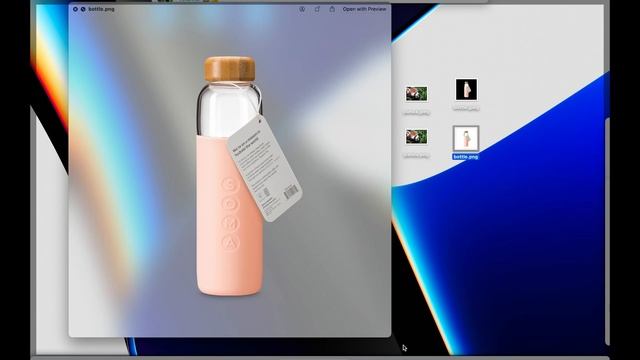This screenshot has height=360, width=640.
Task: Open the Share menu in Quick Look toolbar
Action: click(332, 9)
